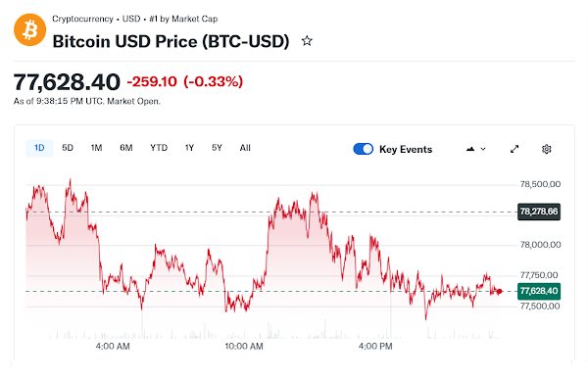Screen dimensions: 588x379
Task: Click the 78,278.66 previous close label
Action: pos(539,212)
